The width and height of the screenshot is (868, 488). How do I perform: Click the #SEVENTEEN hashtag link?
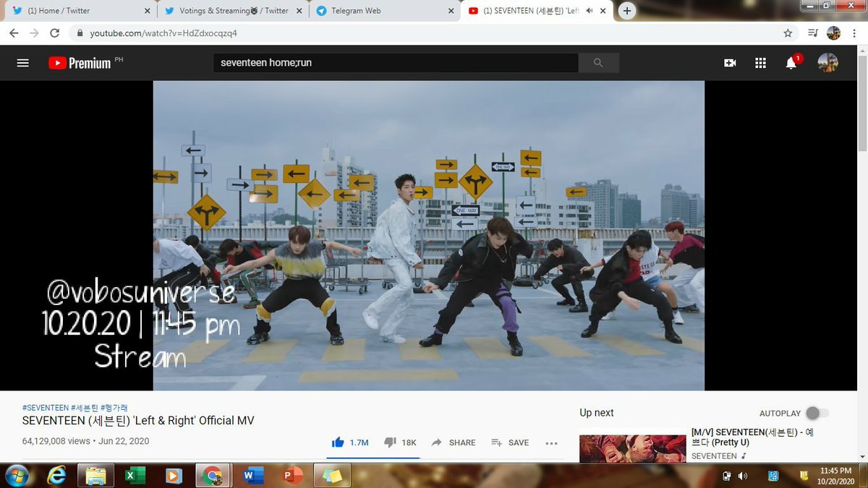click(46, 408)
